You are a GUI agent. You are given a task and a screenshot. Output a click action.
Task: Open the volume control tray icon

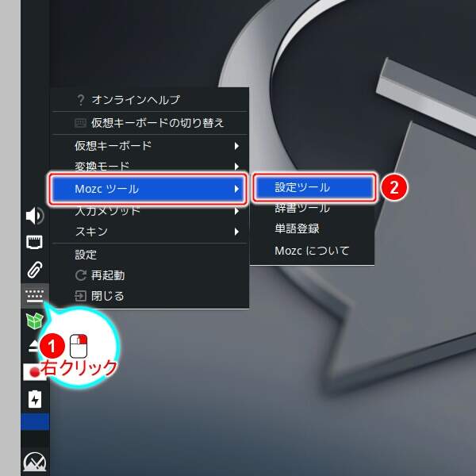[x=35, y=216]
